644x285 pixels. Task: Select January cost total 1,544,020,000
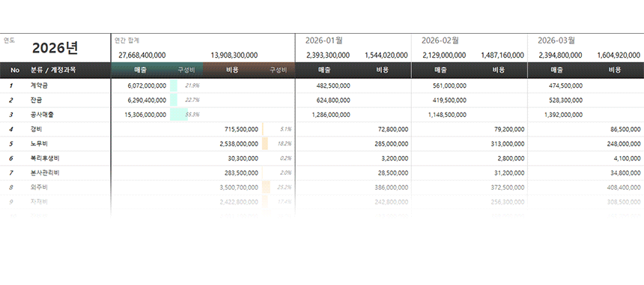click(386, 55)
